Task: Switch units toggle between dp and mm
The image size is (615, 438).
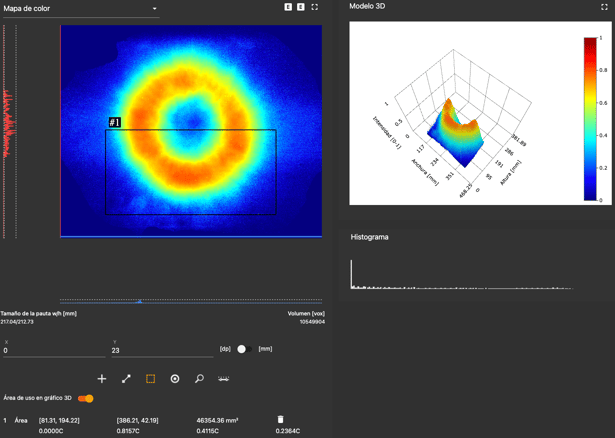Action: pos(241,349)
